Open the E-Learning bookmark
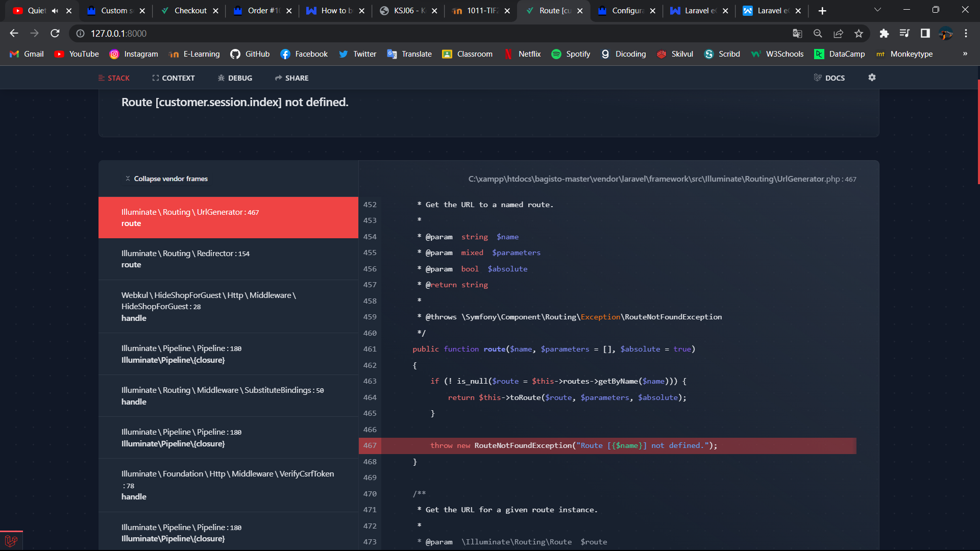980x551 pixels. point(194,54)
